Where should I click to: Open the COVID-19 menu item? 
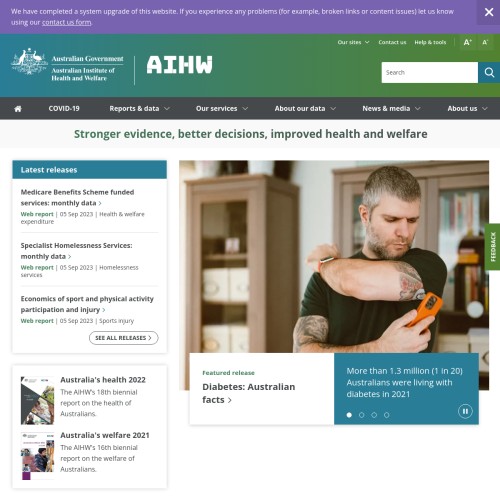64,109
